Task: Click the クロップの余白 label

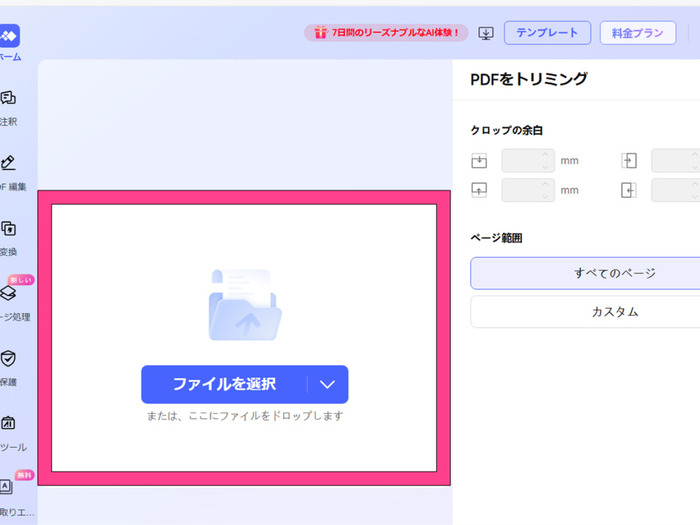Action: [x=507, y=130]
